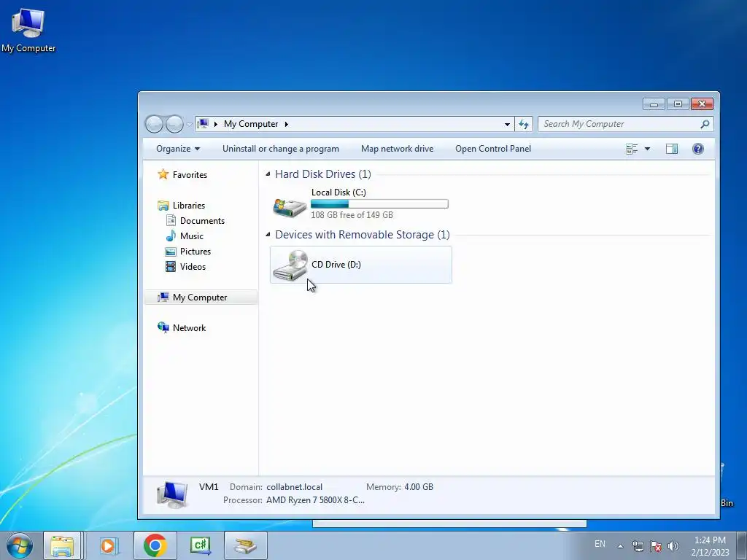Viewport: 747px width, 560px height.
Task: Click the Local Disk (C:) label
Action: pos(338,192)
